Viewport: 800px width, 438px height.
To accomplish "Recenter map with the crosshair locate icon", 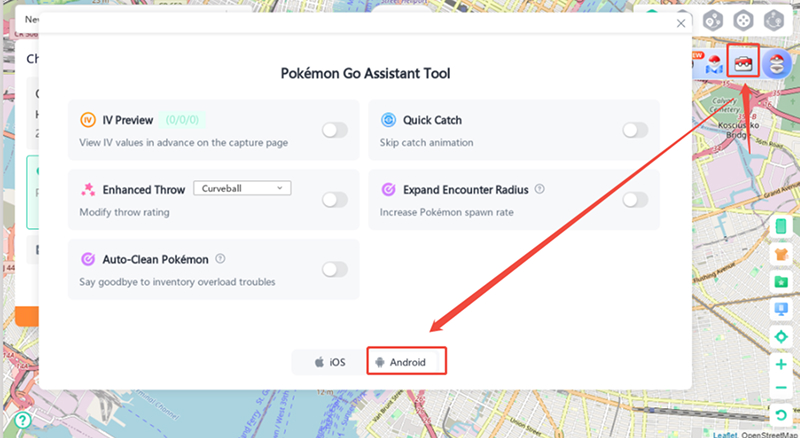I will (781, 336).
